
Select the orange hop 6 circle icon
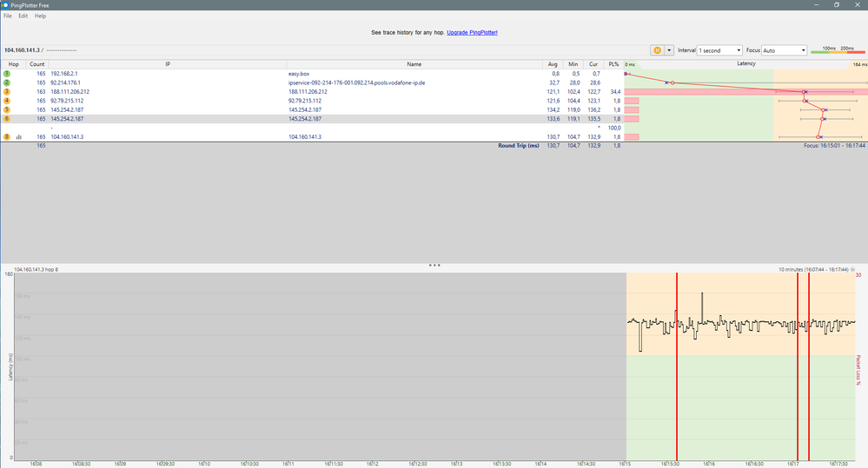click(7, 119)
